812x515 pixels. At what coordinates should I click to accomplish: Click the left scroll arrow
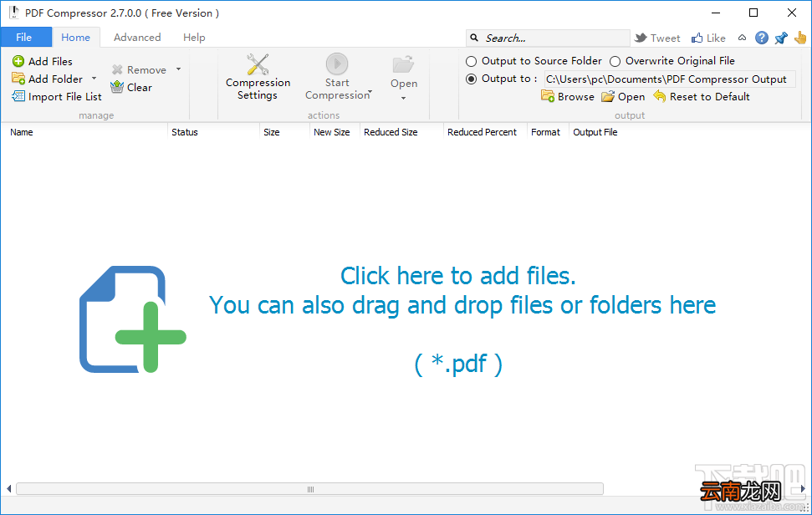(9, 488)
